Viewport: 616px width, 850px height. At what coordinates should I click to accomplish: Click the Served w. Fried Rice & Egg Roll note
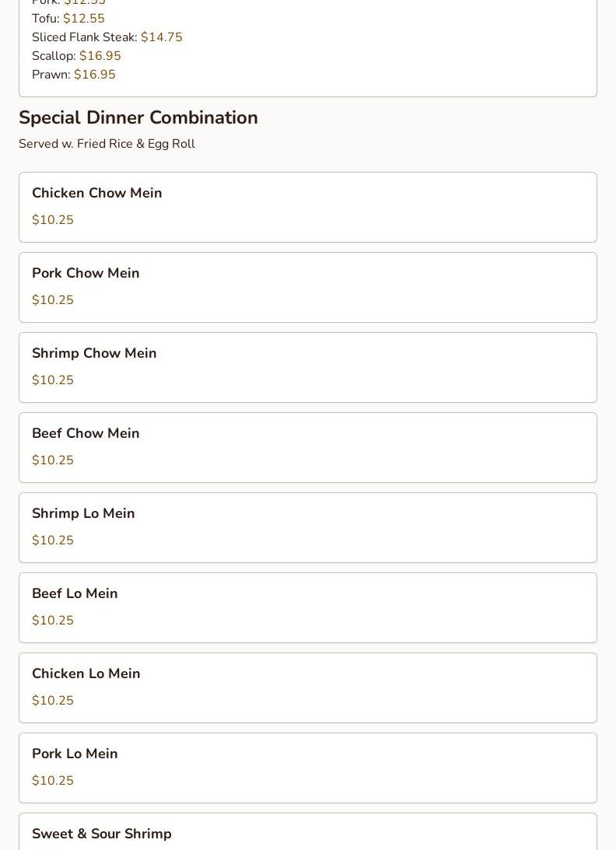click(x=107, y=144)
